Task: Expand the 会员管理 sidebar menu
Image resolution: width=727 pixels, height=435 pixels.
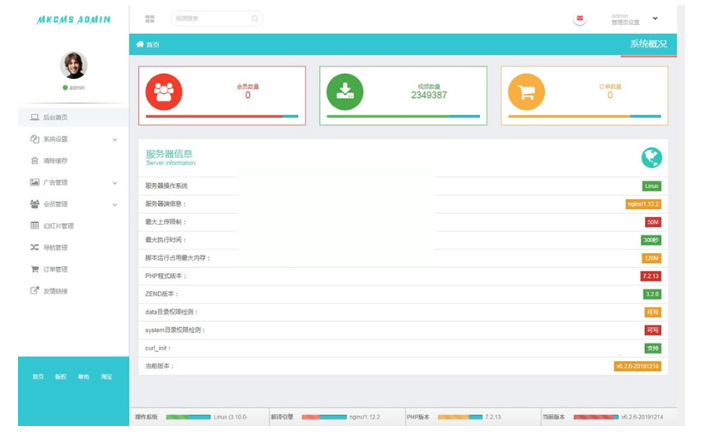Action: (x=114, y=205)
